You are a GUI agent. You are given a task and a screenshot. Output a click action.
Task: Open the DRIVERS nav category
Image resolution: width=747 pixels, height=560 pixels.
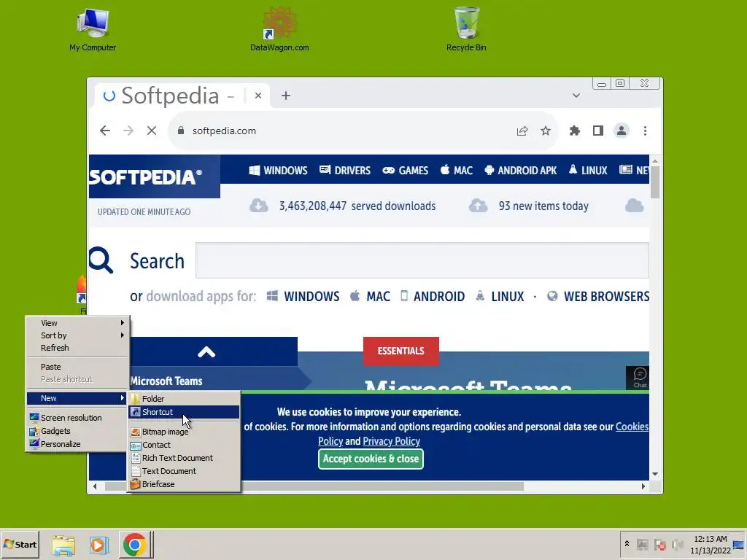click(345, 171)
